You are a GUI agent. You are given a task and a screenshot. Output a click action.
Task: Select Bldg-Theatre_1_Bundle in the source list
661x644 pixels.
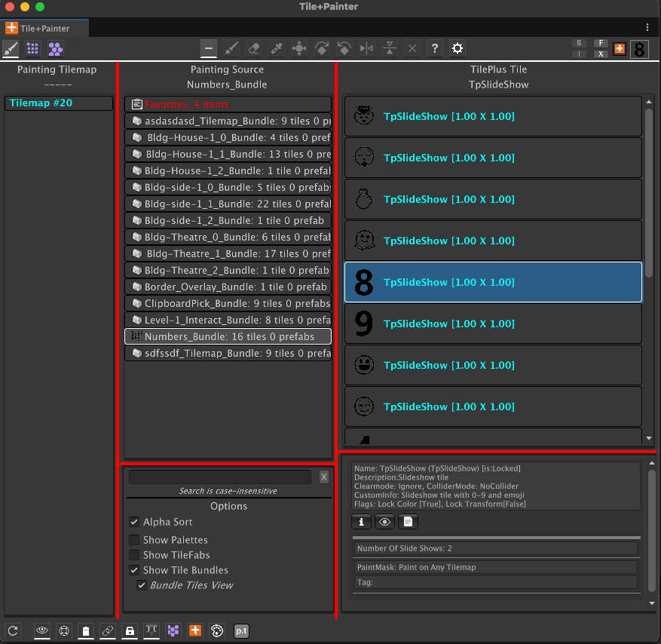[228, 253]
